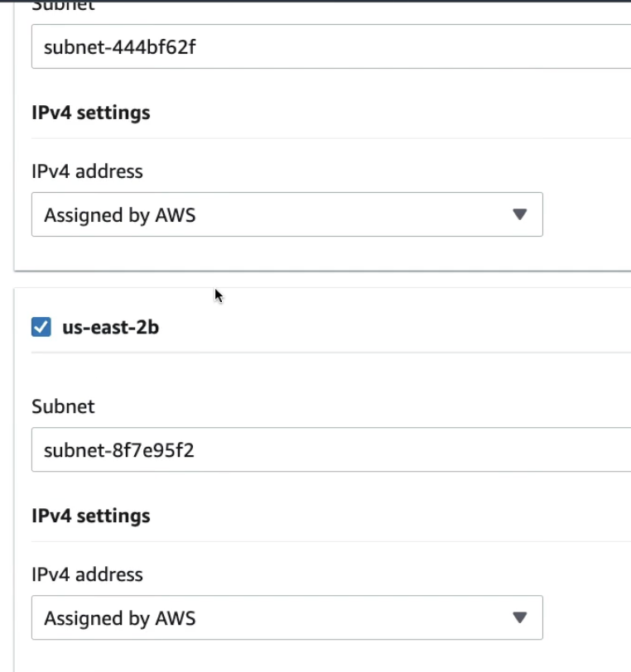Select the subnet-444bf62f text value

(x=120, y=46)
